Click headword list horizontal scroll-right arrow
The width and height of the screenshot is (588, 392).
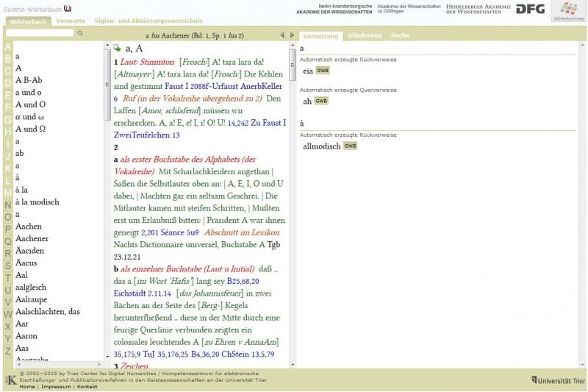tap(99, 364)
